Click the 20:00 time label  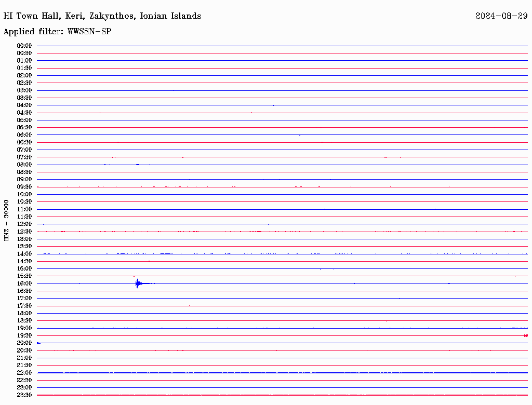[x=24, y=343]
